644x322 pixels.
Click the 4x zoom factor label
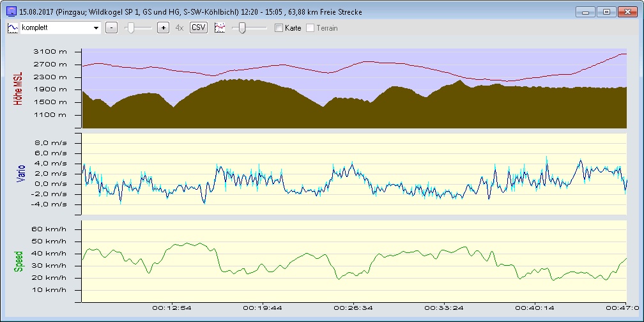180,28
